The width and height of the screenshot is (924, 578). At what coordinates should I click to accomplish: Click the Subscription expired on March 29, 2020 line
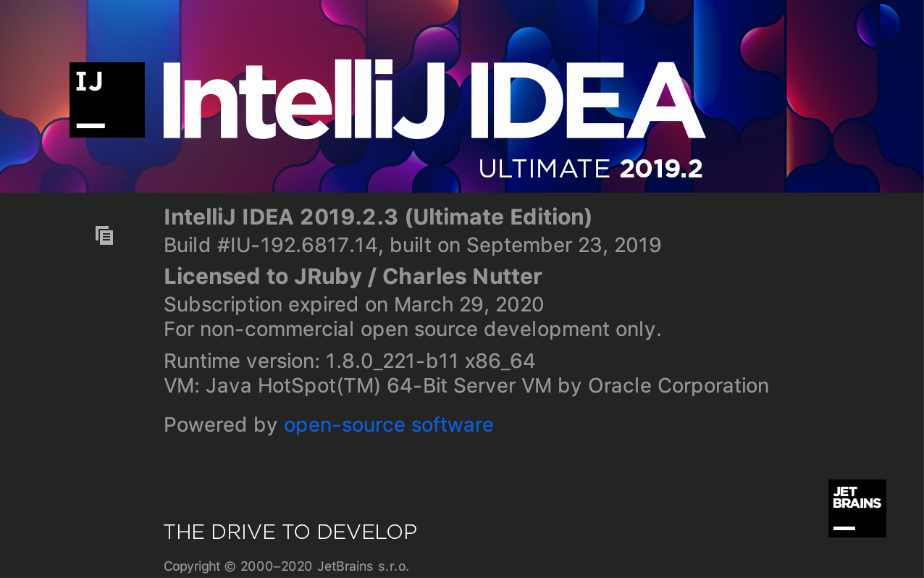[354, 303]
